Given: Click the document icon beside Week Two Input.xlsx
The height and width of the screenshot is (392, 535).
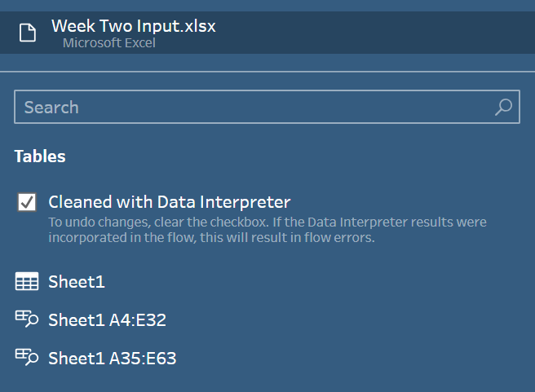Looking at the screenshot, I should click(x=27, y=33).
